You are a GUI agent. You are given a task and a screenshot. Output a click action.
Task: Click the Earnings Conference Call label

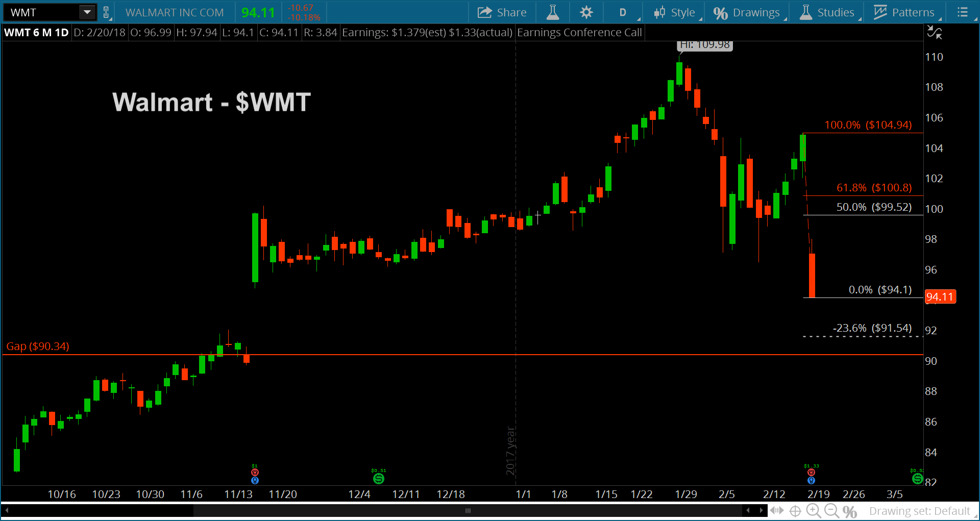(x=579, y=33)
